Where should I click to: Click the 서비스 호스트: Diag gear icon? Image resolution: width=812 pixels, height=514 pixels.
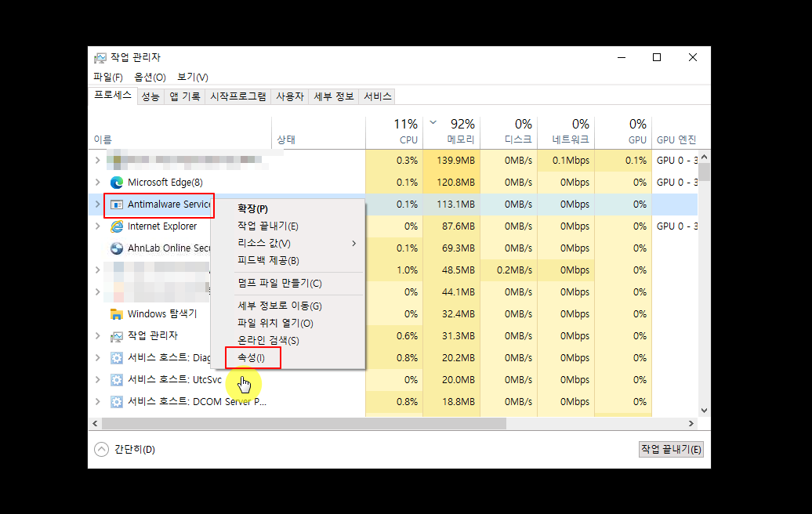[x=117, y=357]
